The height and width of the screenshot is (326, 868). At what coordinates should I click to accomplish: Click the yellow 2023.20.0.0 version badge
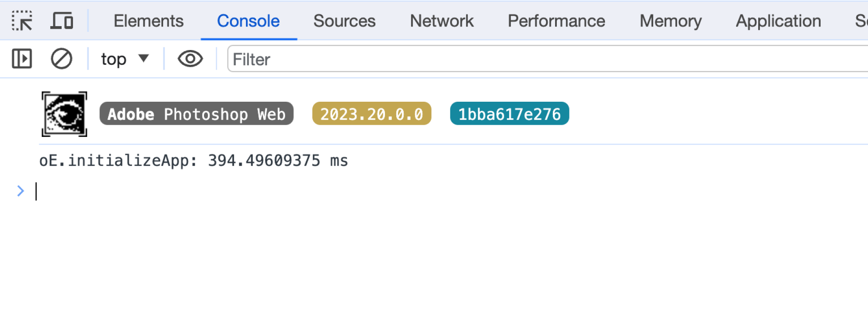(x=372, y=114)
